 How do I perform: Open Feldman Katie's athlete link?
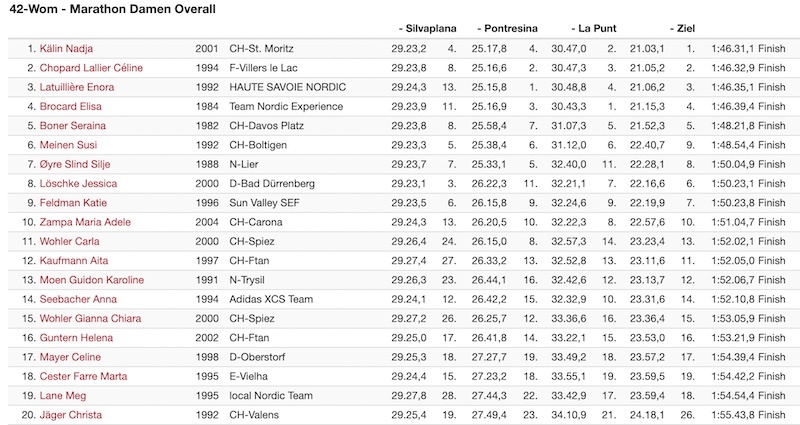point(73,203)
